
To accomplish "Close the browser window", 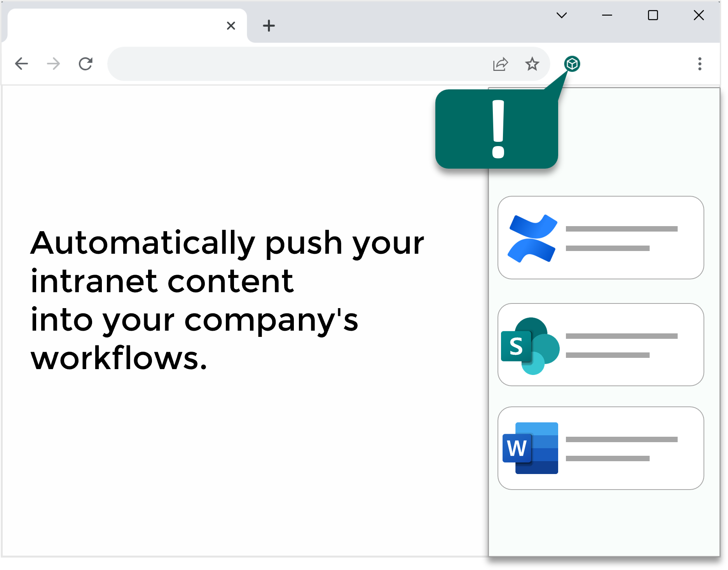I will pos(699,15).
